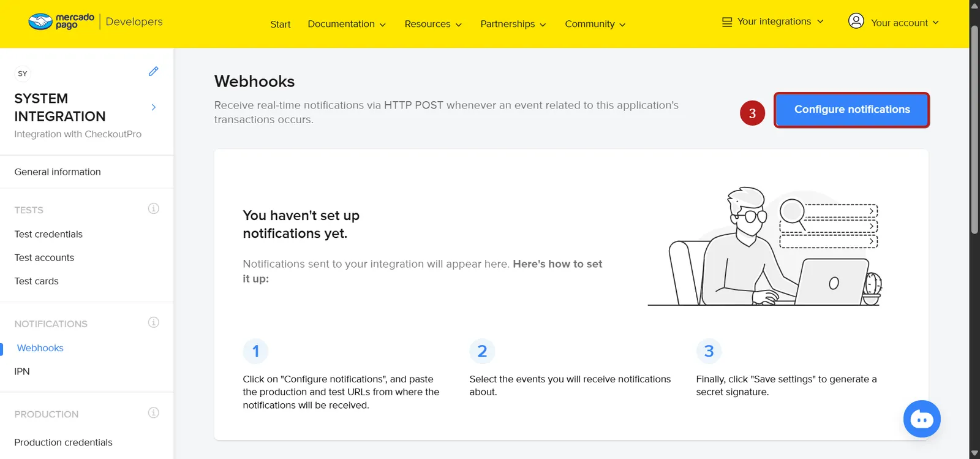Expand the SYSTEM INTEGRATION chevron arrow

coord(154,107)
